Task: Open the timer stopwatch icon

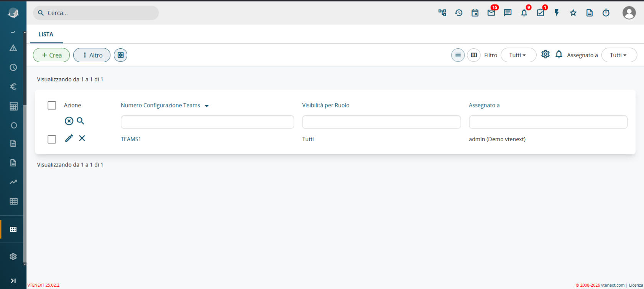Action: (x=606, y=13)
